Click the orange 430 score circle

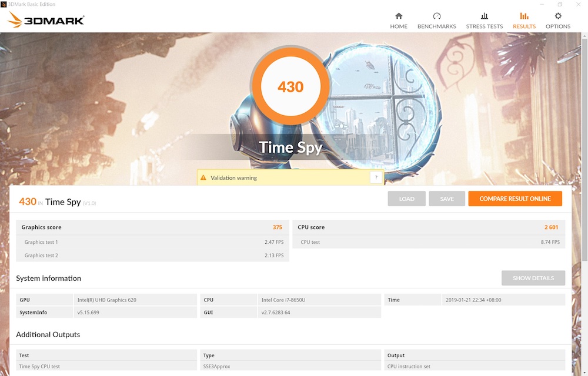point(290,87)
